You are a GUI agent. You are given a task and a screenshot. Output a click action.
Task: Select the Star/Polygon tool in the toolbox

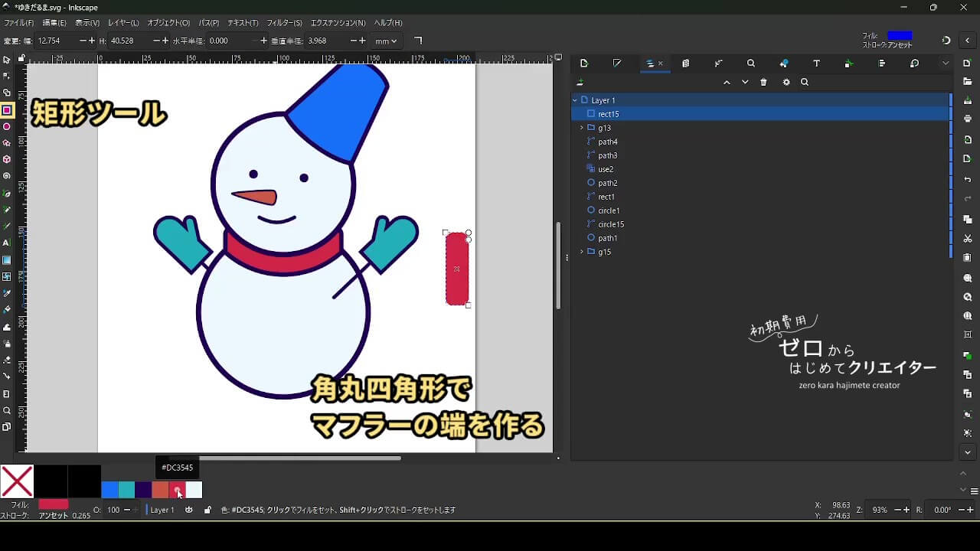pyautogui.click(x=7, y=143)
